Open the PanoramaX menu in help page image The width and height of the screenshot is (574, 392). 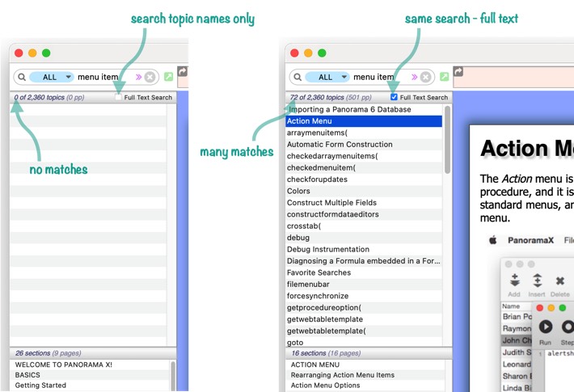point(530,241)
